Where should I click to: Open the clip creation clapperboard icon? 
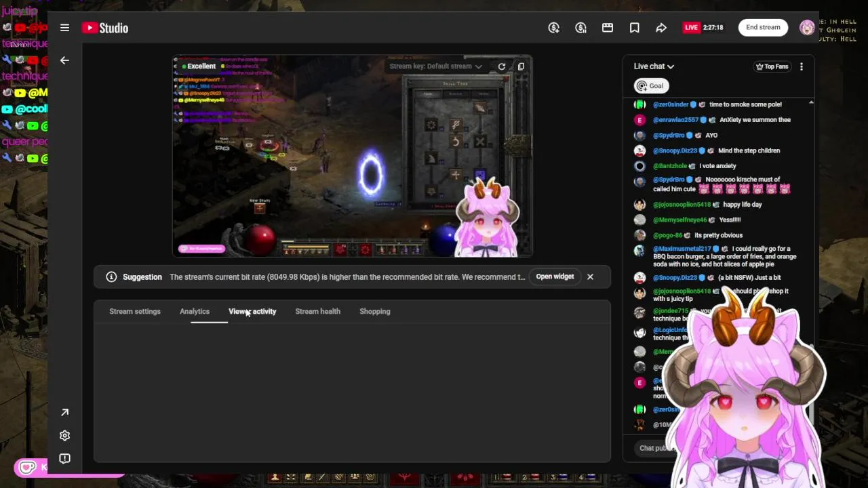point(608,28)
